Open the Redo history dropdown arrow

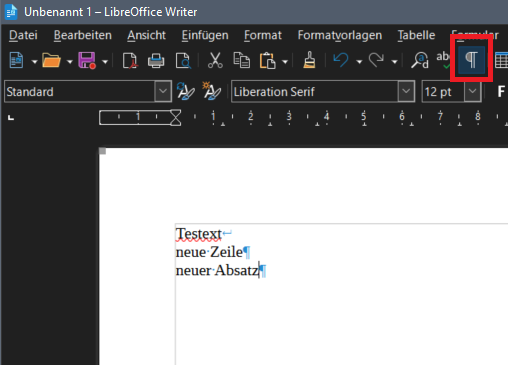coord(394,62)
